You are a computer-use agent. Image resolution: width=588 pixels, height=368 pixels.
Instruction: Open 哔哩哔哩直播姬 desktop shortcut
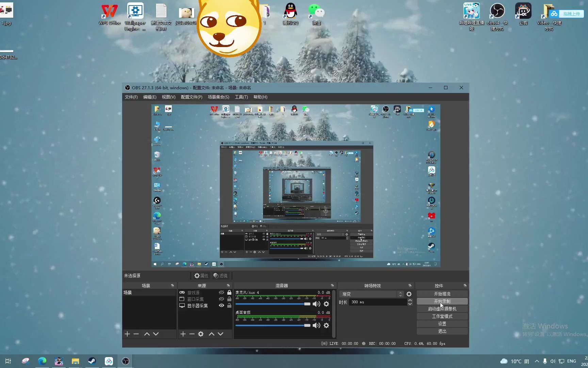[x=472, y=16]
